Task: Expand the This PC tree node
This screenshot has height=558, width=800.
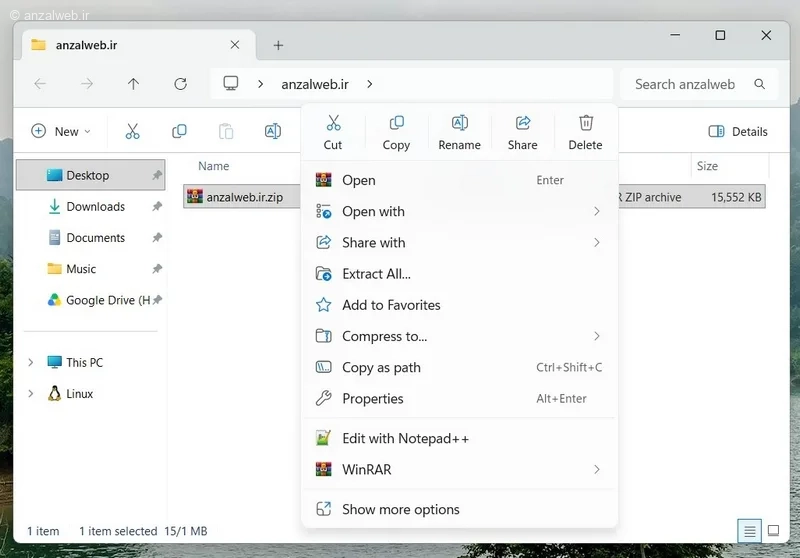Action: point(31,362)
